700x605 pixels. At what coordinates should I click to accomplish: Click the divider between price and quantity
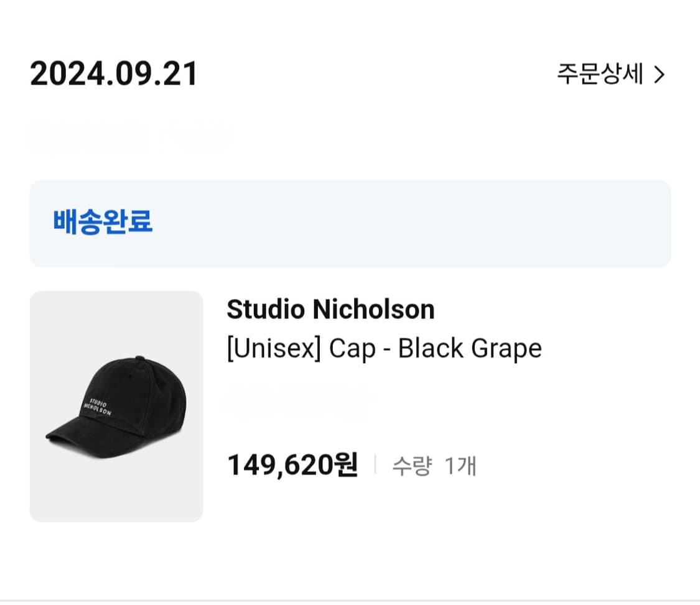(375, 464)
